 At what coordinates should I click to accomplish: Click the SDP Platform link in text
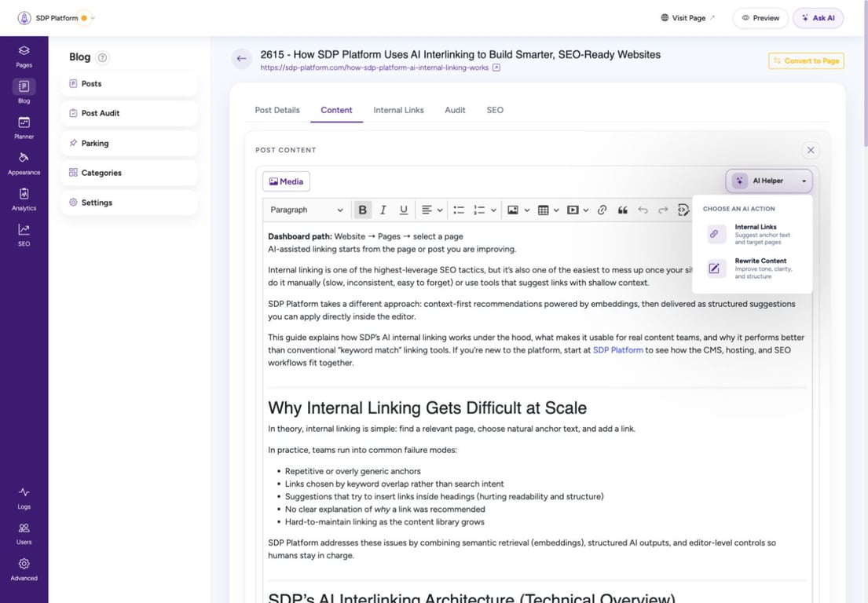617,350
